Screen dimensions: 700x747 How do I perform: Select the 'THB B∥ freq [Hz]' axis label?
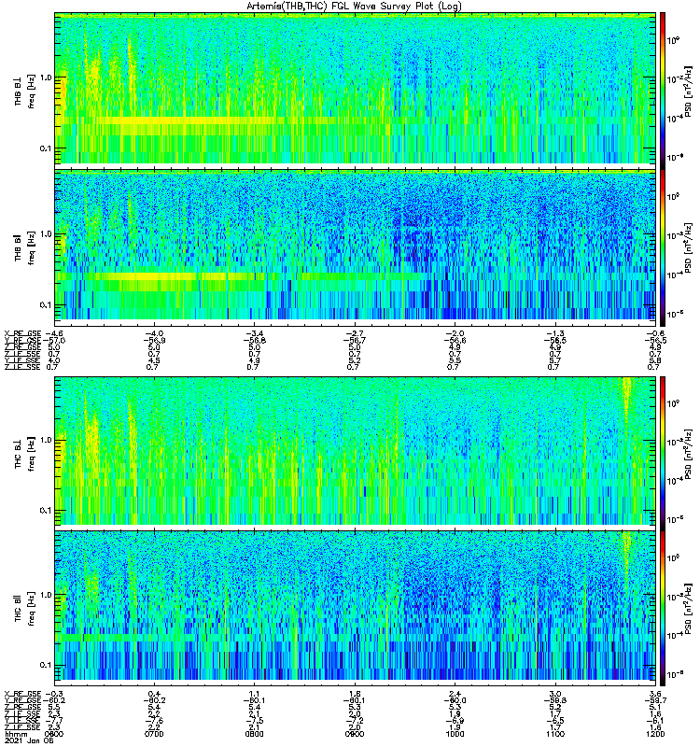24,247
